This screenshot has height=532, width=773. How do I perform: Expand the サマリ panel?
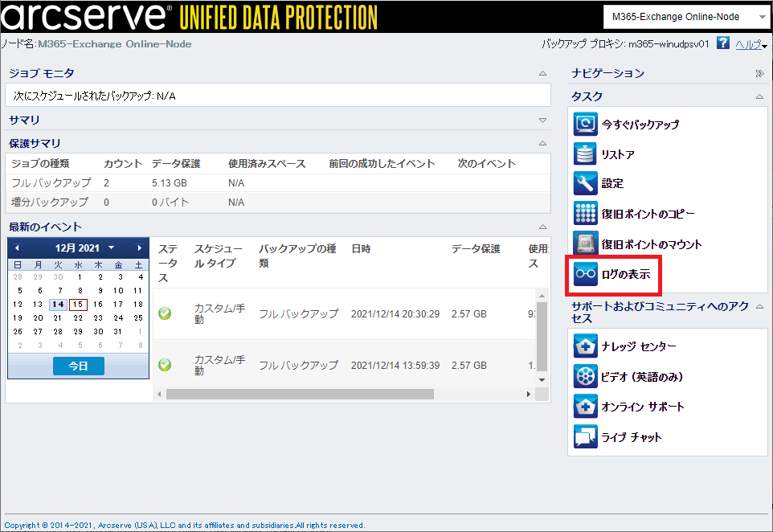(x=542, y=121)
